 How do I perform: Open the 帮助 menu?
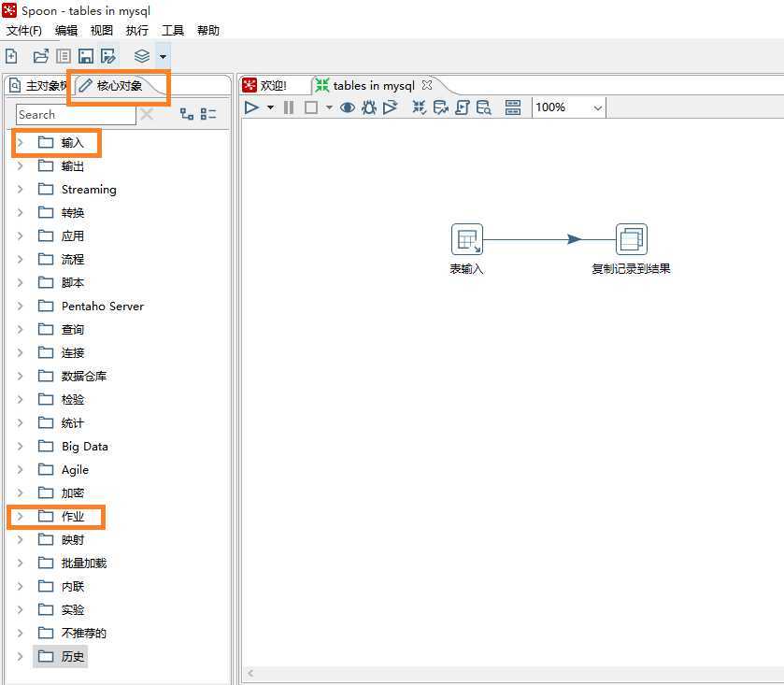coord(208,31)
